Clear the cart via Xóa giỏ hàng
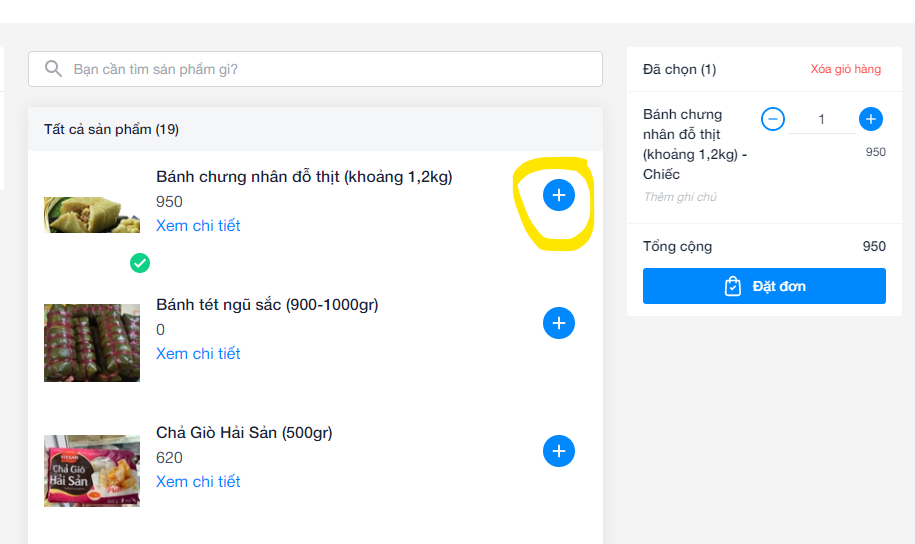Image resolution: width=915 pixels, height=544 pixels. [846, 69]
